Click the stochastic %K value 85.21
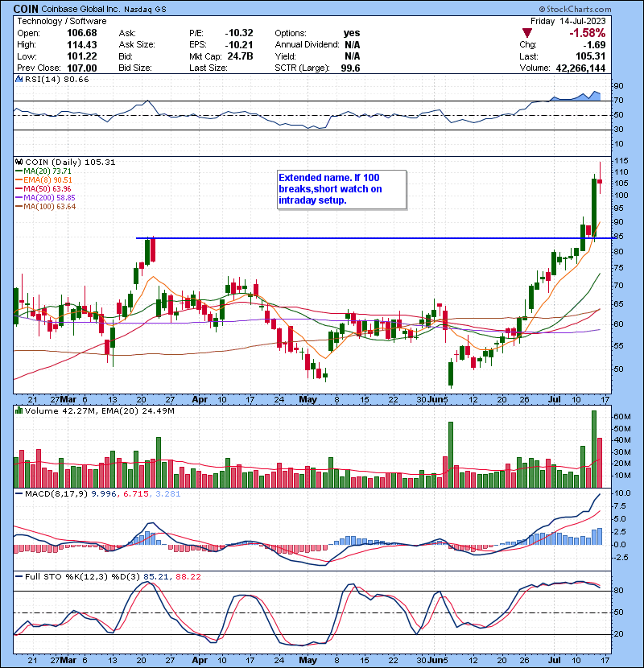The width and height of the screenshot is (644, 668). (156, 576)
